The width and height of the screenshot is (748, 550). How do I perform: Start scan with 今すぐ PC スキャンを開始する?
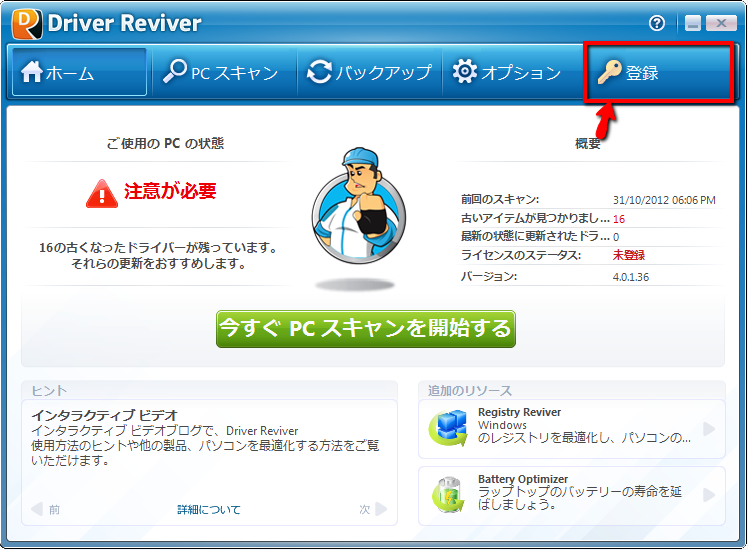[365, 329]
